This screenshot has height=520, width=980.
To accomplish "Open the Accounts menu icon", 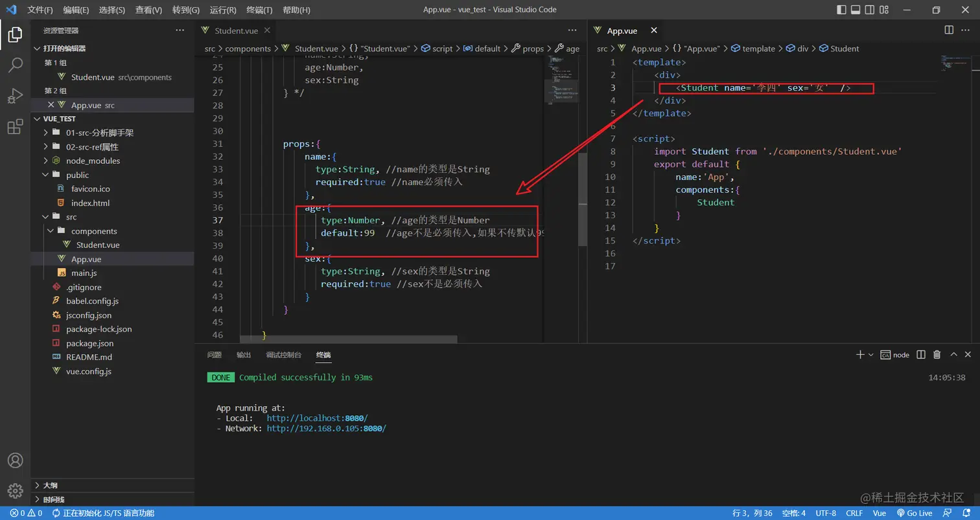I will [15, 460].
